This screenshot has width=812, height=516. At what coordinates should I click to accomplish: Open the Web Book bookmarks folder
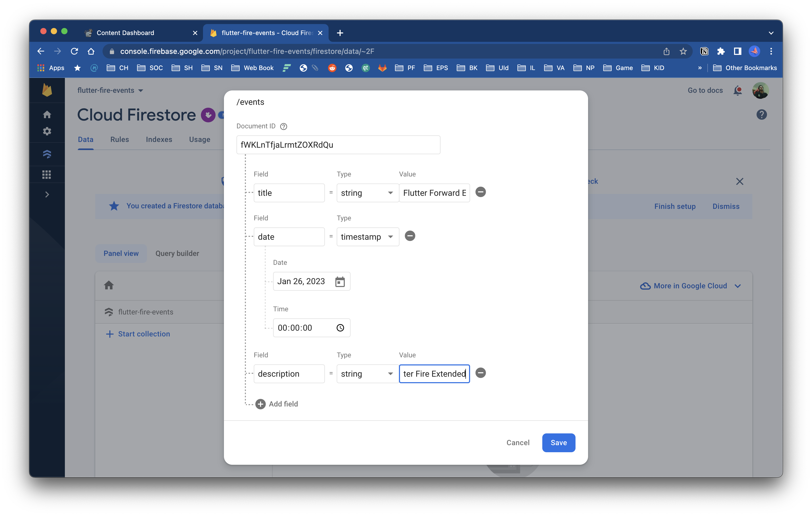(x=252, y=68)
